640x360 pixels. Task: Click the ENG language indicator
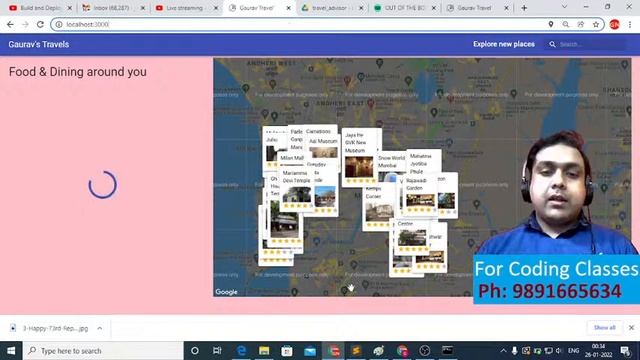click(573, 351)
